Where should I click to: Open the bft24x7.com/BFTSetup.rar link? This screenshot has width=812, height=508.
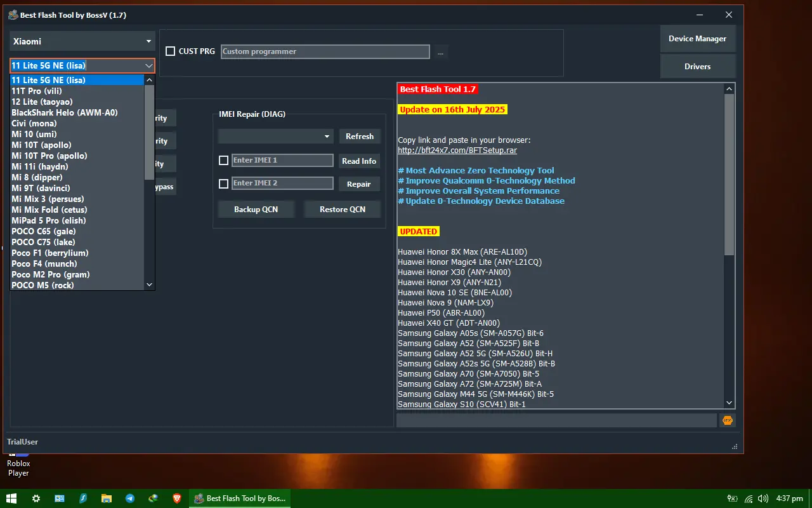(x=457, y=150)
